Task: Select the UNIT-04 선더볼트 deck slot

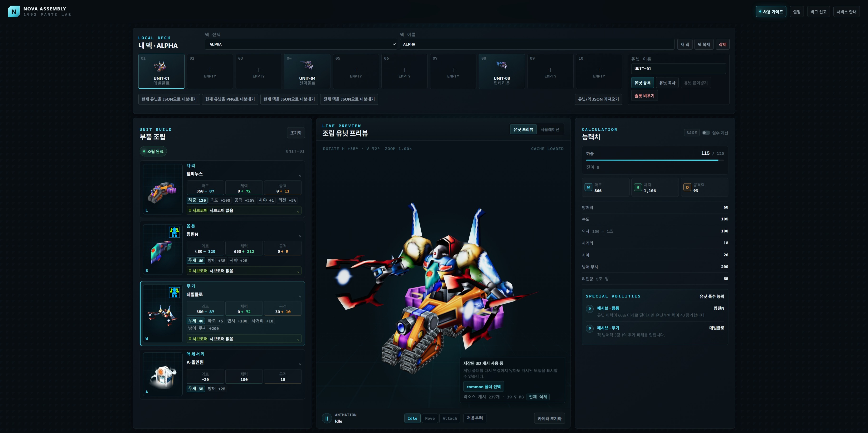Action: [x=307, y=71]
